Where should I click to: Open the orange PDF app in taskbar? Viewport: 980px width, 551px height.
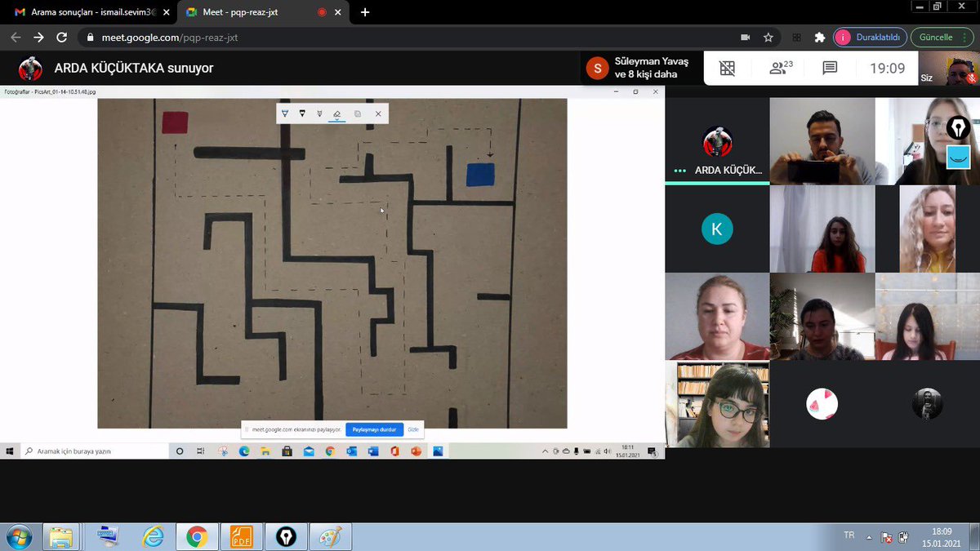[242, 537]
